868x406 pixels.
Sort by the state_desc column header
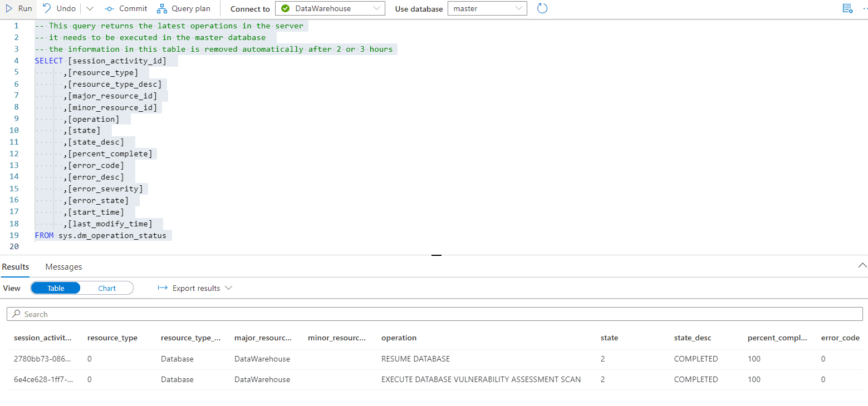point(693,338)
